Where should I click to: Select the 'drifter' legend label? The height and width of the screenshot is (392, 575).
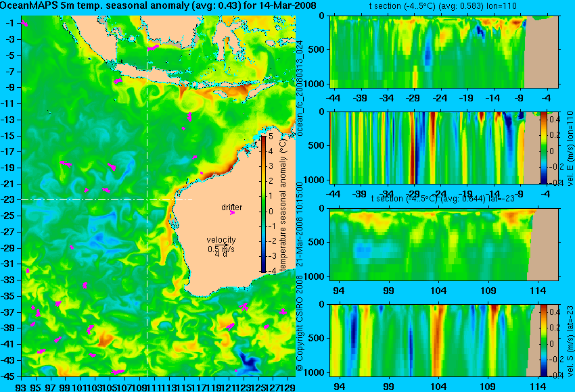(x=232, y=207)
